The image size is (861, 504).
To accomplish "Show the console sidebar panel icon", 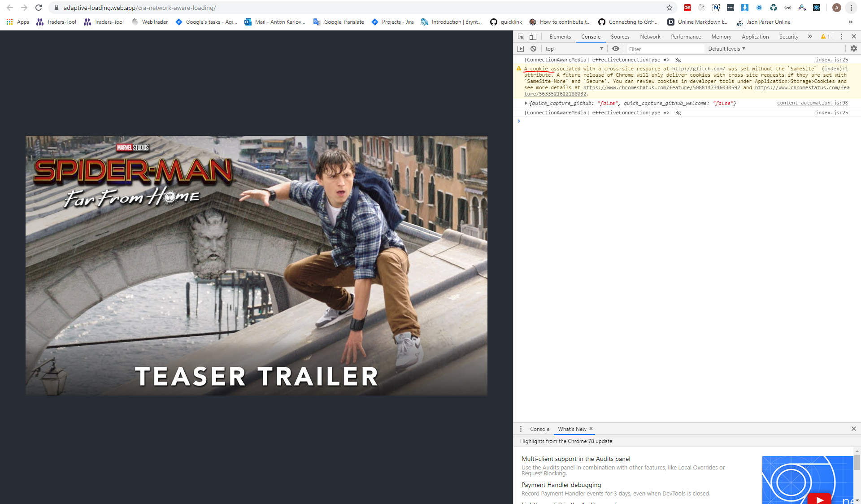I will pyautogui.click(x=520, y=48).
